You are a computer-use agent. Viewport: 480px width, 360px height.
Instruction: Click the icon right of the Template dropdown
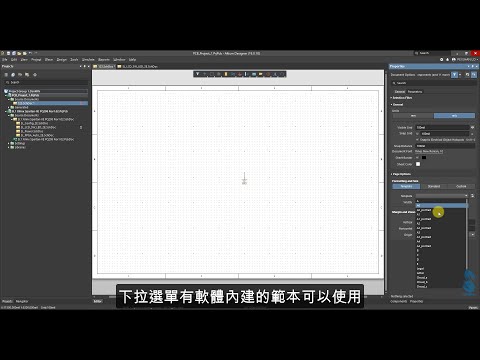(x=472, y=196)
